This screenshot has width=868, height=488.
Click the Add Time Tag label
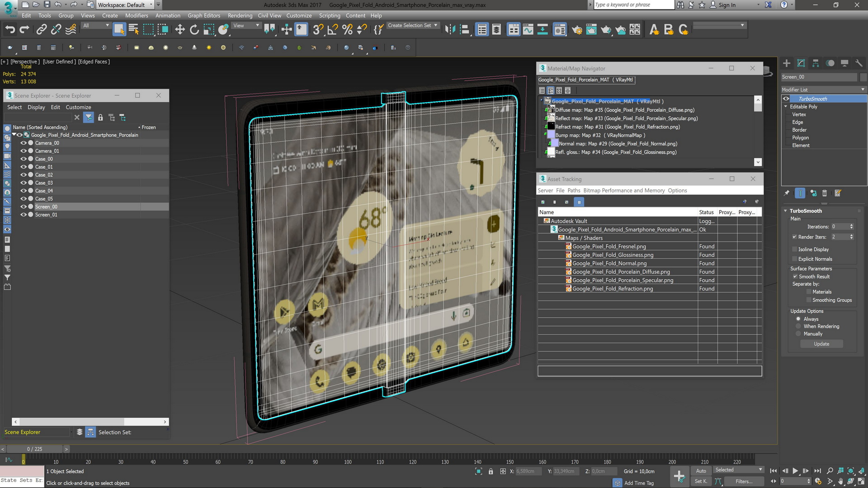point(639,483)
